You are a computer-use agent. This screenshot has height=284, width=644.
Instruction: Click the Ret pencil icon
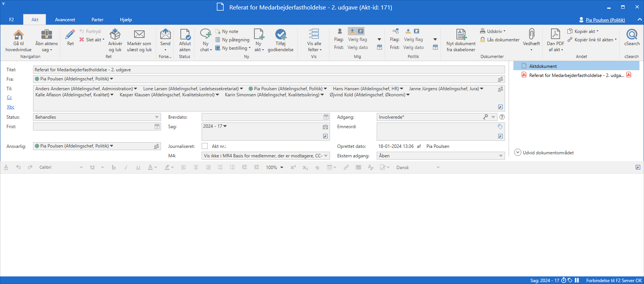pyautogui.click(x=70, y=35)
